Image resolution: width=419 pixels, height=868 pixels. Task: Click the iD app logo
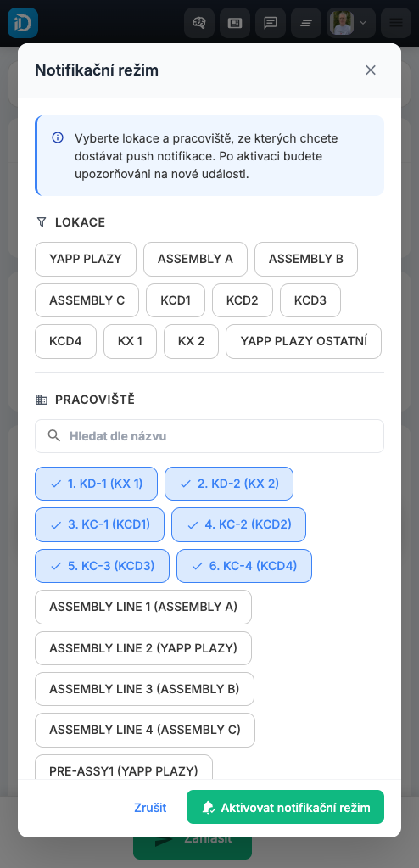coord(23,23)
